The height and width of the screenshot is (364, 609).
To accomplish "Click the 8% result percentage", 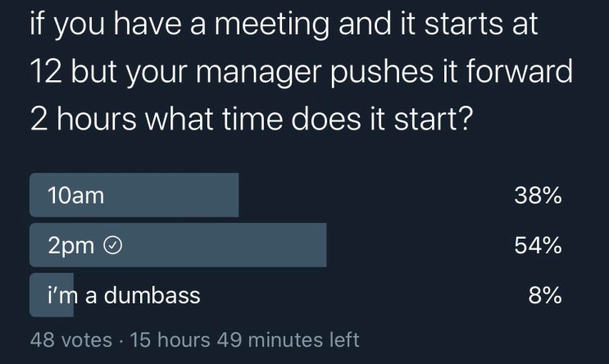I will click(545, 295).
